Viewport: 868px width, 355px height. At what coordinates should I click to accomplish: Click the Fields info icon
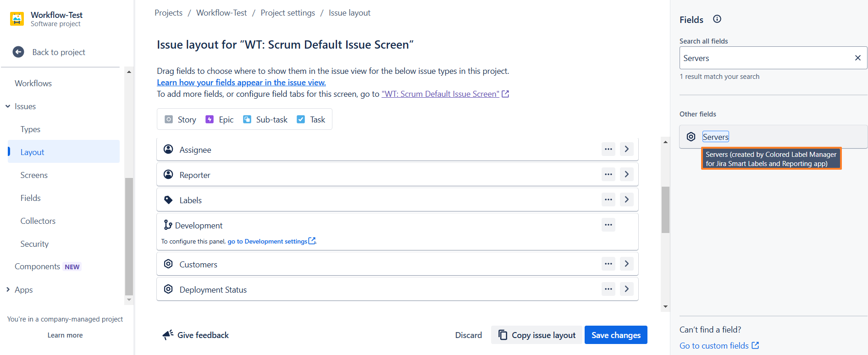pos(717,19)
